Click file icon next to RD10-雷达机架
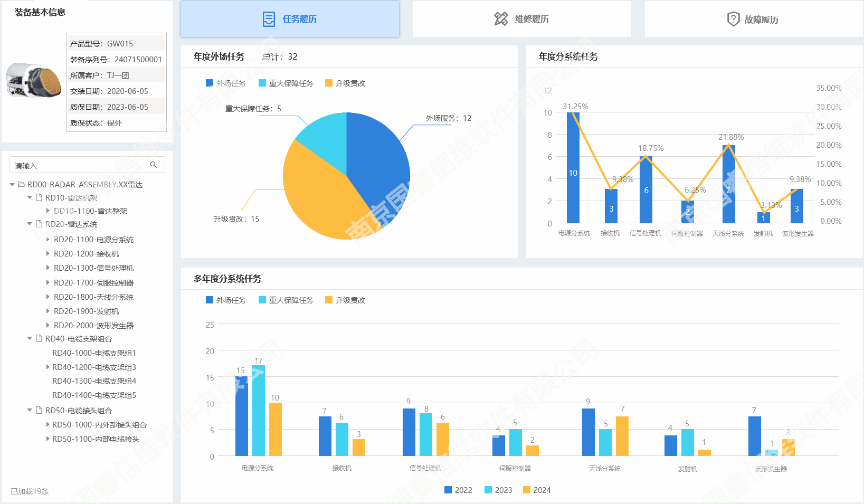The width and height of the screenshot is (864, 504). pyautogui.click(x=39, y=198)
